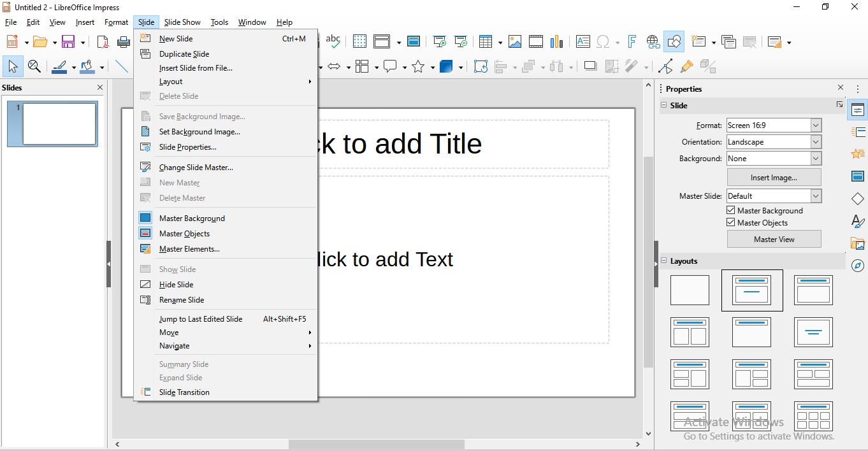Expand the Navigate submenu in Slide menu
The height and width of the screenshot is (451, 868).
[x=226, y=346]
